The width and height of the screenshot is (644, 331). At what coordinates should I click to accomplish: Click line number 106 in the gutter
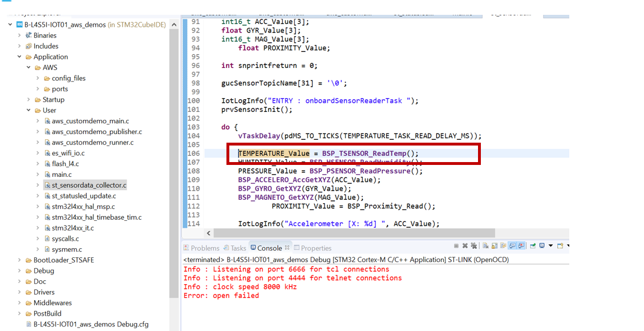(x=193, y=153)
